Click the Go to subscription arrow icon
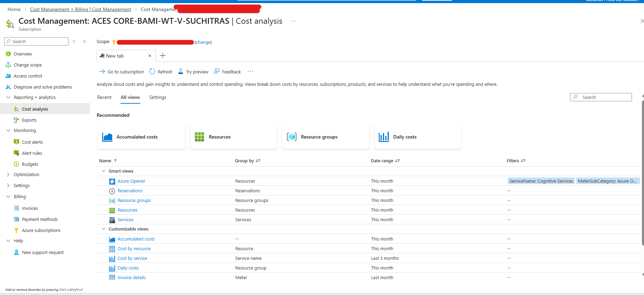 102,71
